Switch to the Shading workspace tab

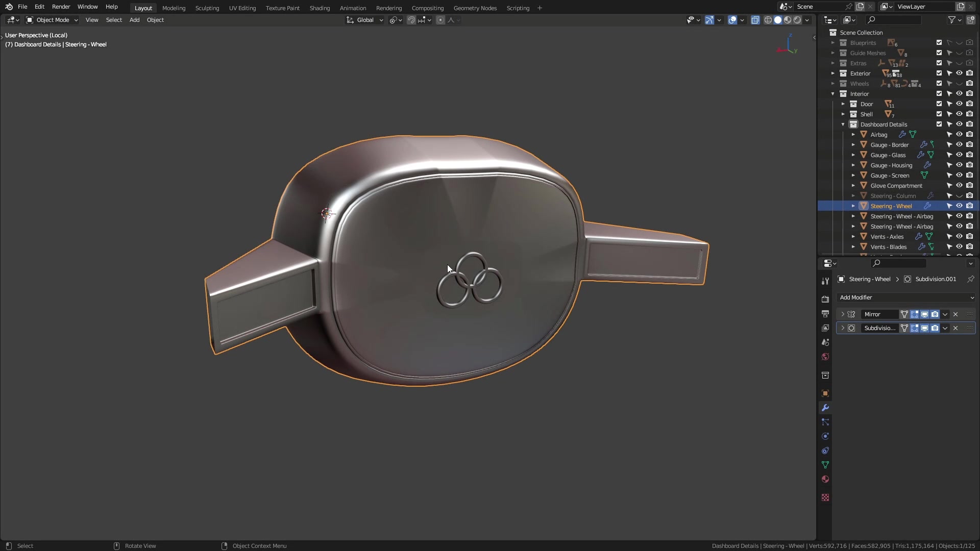[x=320, y=8]
